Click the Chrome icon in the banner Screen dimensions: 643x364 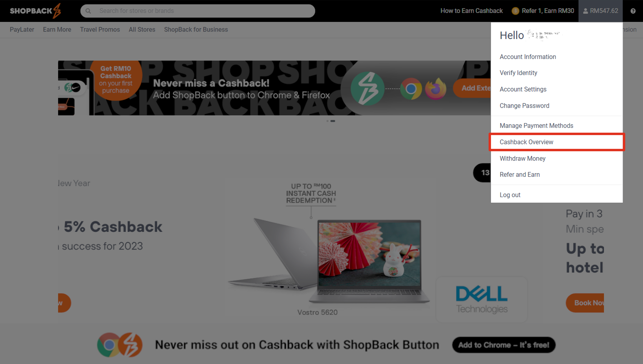(411, 88)
